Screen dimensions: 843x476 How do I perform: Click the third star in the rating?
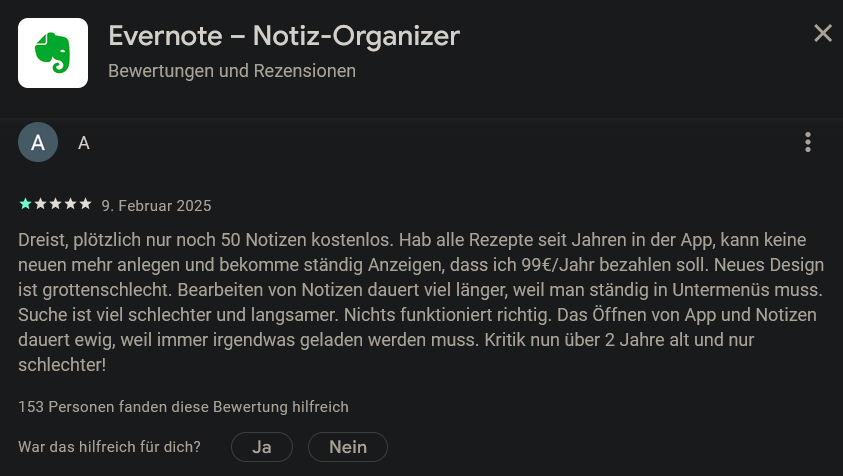click(x=55, y=204)
